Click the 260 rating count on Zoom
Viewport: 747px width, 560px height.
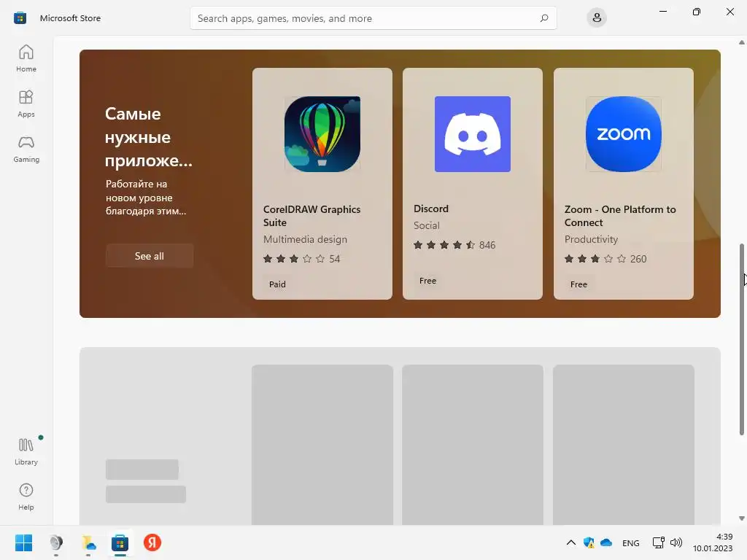click(x=638, y=259)
